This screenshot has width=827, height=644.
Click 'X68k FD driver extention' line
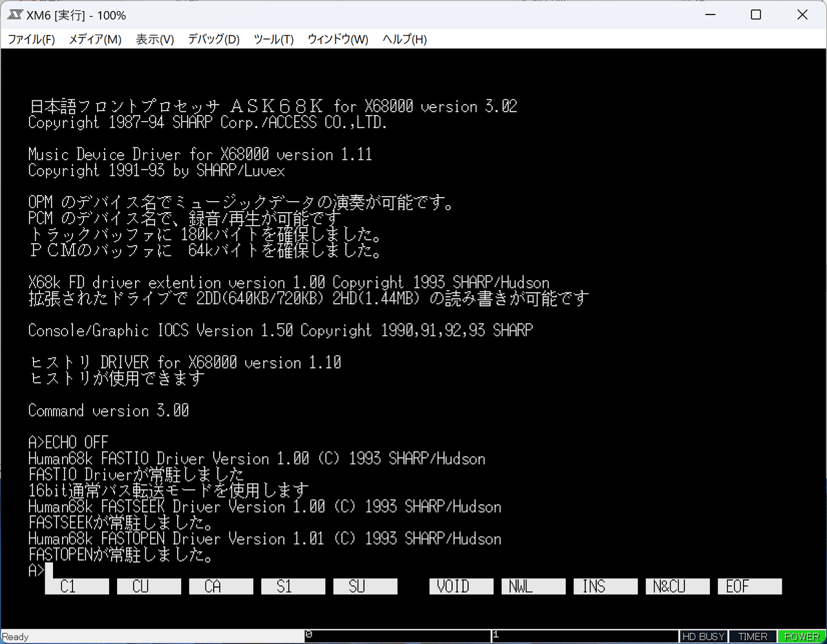click(289, 282)
